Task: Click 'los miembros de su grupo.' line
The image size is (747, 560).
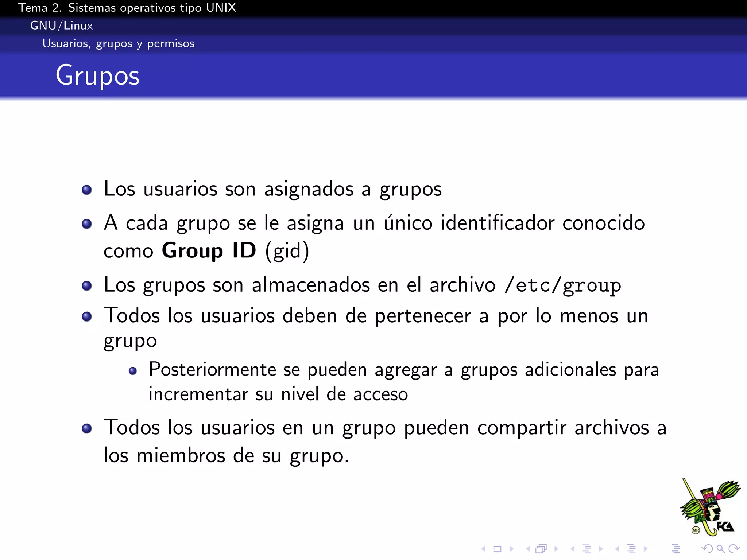Action: [226, 456]
